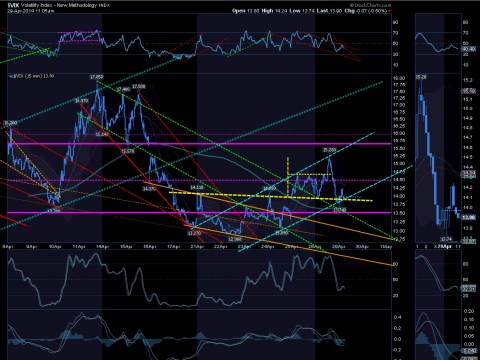This screenshot has width=480, height=360.
Task: Click the 14.2 axis label in the right panel
Action: click(x=468, y=187)
